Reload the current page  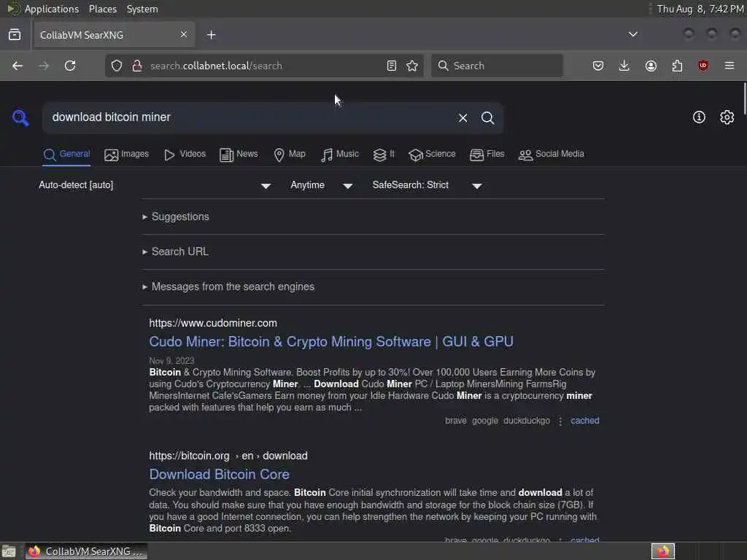click(x=70, y=66)
